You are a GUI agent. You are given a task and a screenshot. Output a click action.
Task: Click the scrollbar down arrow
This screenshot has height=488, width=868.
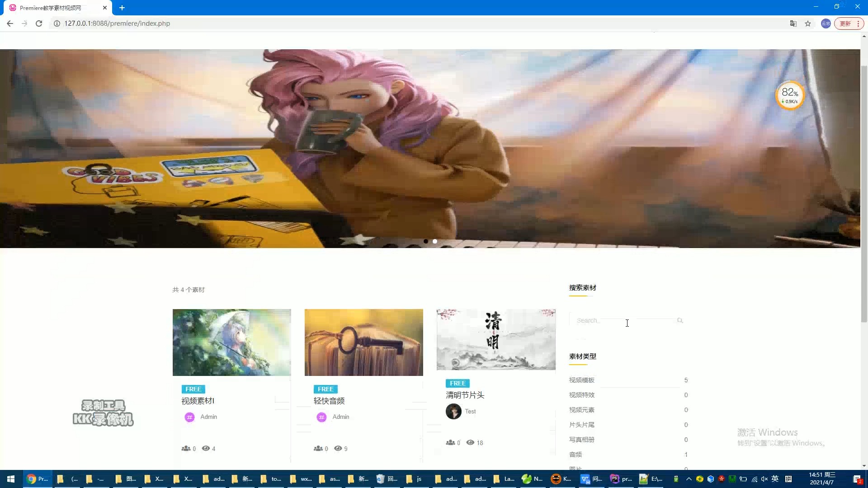tap(864, 466)
